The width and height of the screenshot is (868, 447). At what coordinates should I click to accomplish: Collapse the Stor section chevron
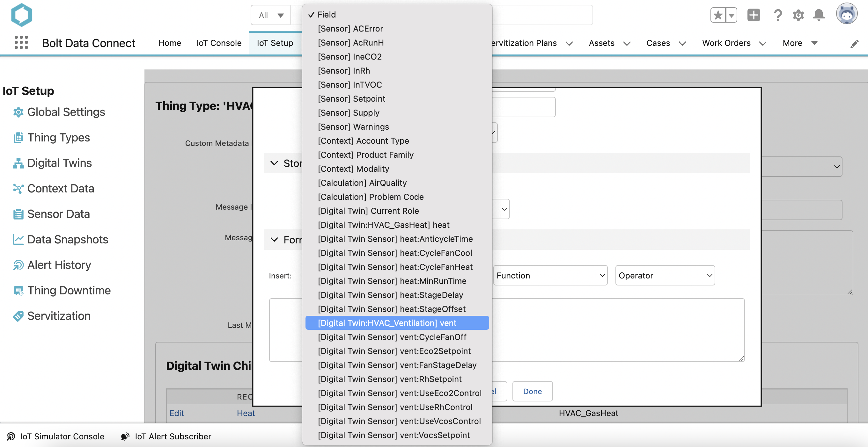coord(274,163)
